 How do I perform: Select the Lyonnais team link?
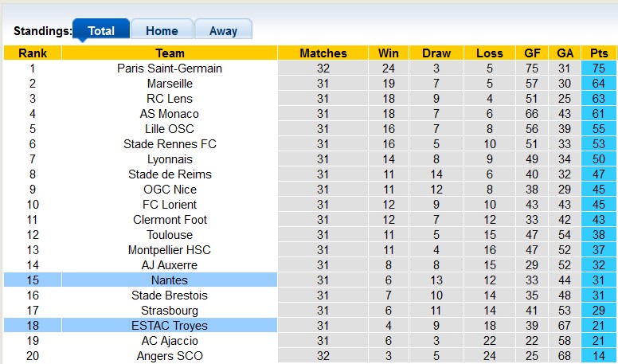(170, 159)
